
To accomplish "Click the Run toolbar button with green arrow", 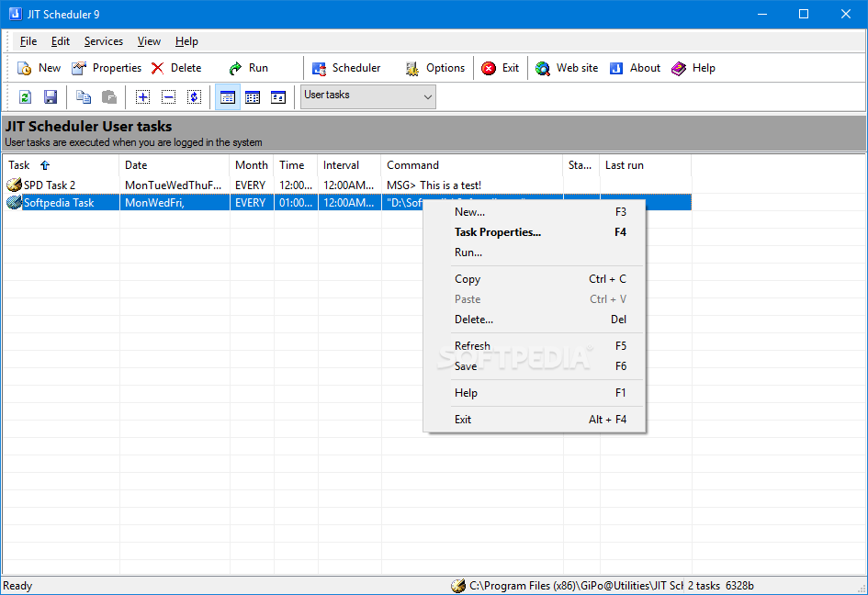I will (x=249, y=68).
